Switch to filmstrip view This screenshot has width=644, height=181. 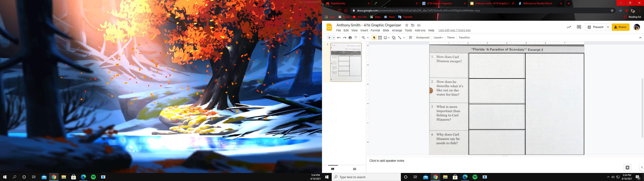coord(333,169)
